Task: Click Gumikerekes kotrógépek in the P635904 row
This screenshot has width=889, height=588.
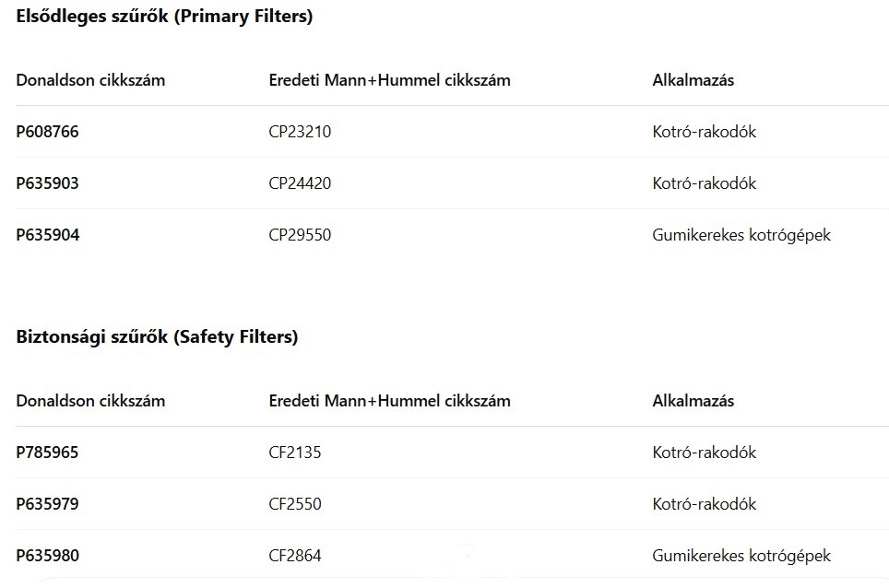Action: [x=741, y=235]
